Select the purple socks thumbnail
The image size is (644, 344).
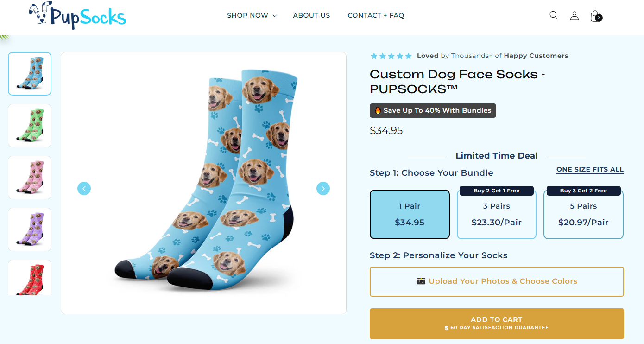pyautogui.click(x=30, y=229)
